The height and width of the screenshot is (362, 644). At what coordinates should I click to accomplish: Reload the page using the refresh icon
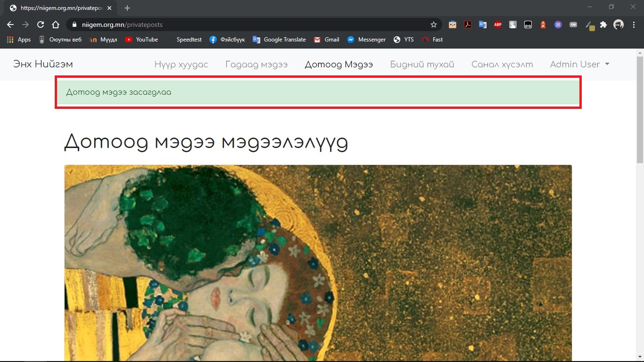coord(41,25)
